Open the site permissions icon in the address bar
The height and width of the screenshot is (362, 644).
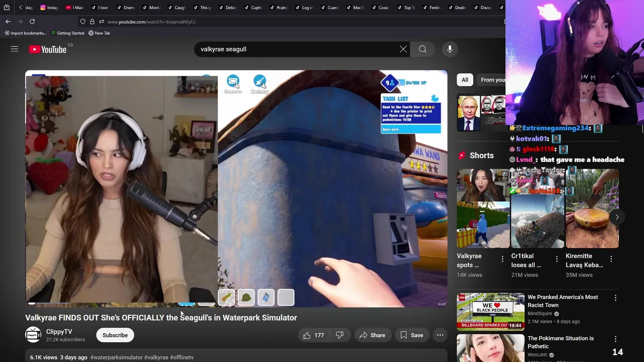(102, 22)
